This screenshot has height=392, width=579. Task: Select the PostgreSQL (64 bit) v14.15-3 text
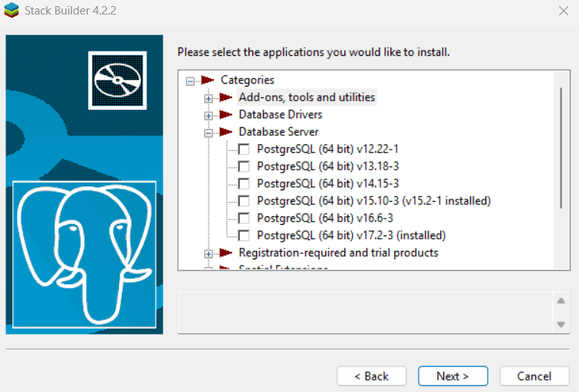point(328,183)
